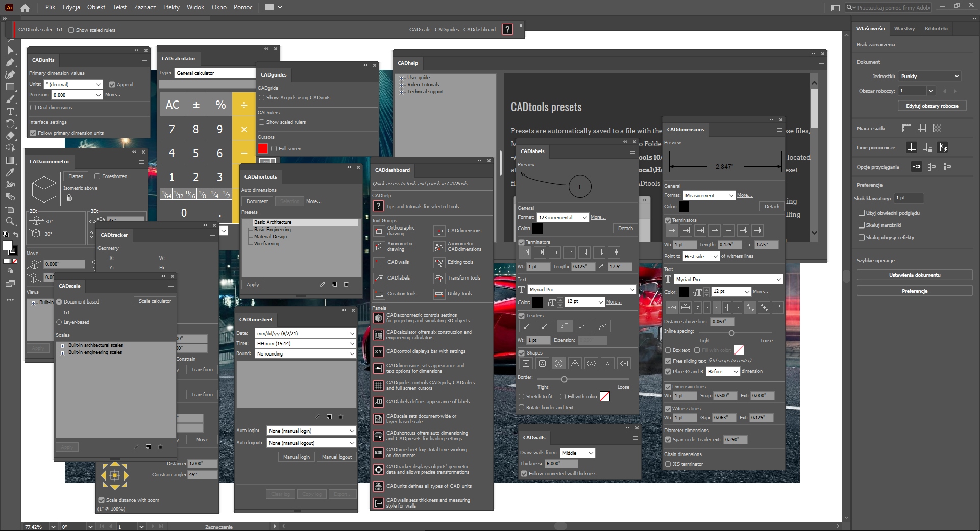Open the CADhelp question mark icon in toolbar
The width and height of the screenshot is (980, 531).
click(x=507, y=30)
